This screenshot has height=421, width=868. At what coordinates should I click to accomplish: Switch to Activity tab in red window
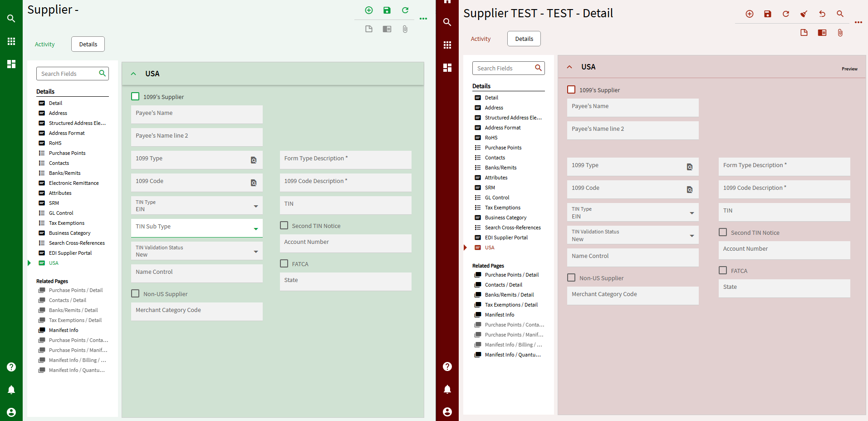click(481, 39)
